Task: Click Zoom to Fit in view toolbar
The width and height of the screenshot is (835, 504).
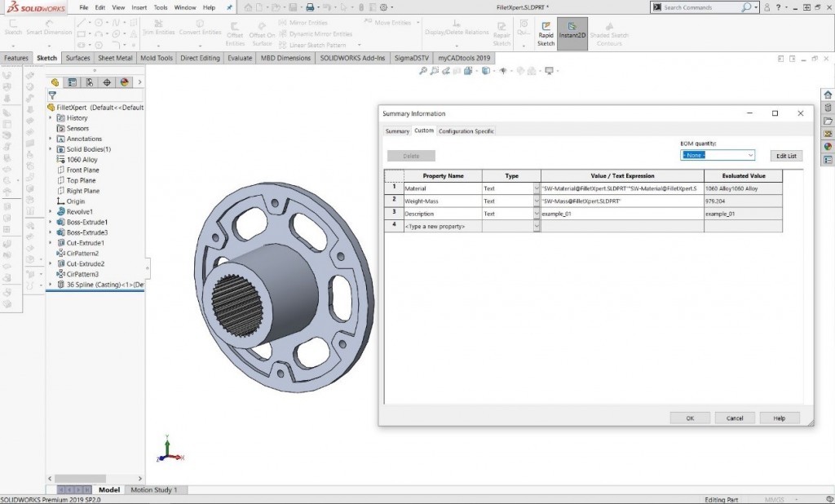Action: coord(423,70)
